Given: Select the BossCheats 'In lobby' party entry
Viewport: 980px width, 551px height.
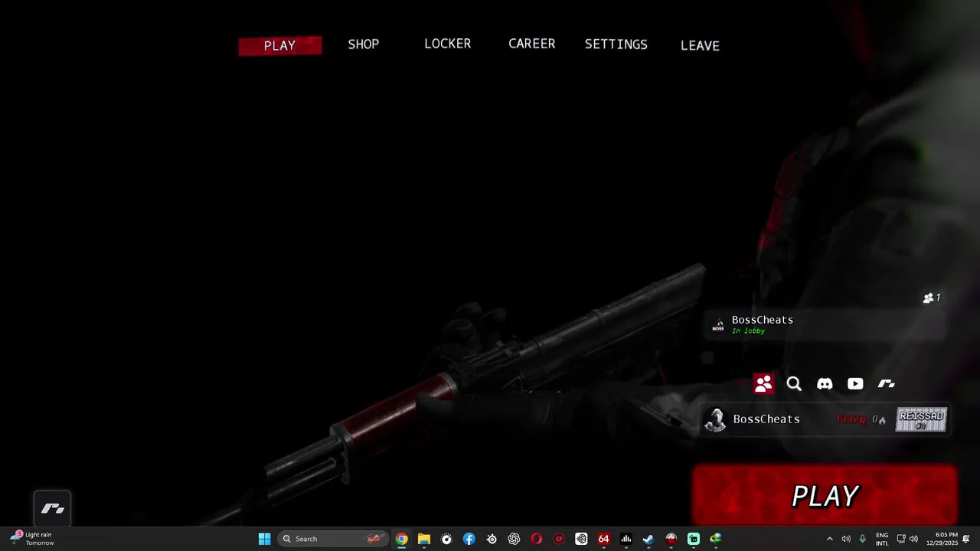Looking at the screenshot, I should click(x=825, y=325).
